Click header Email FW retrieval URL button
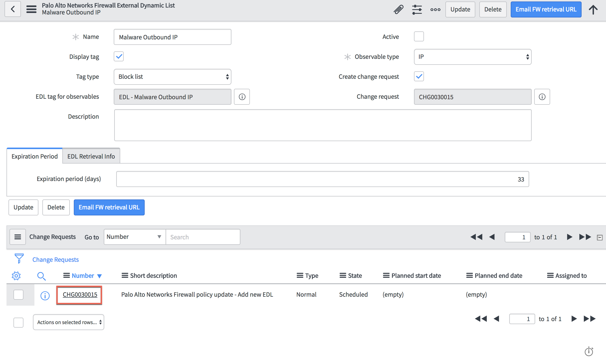Viewport: 606px width, 364px height. click(x=546, y=9)
